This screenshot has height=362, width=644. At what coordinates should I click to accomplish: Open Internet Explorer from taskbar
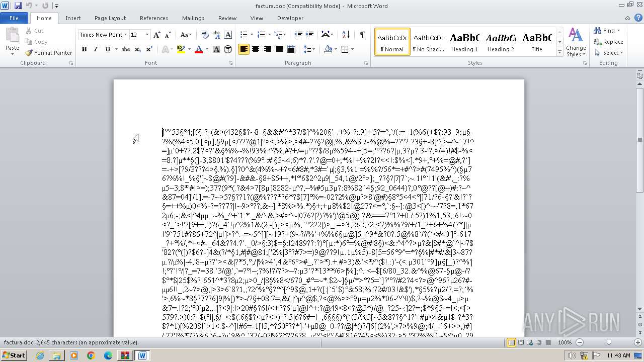click(x=40, y=355)
